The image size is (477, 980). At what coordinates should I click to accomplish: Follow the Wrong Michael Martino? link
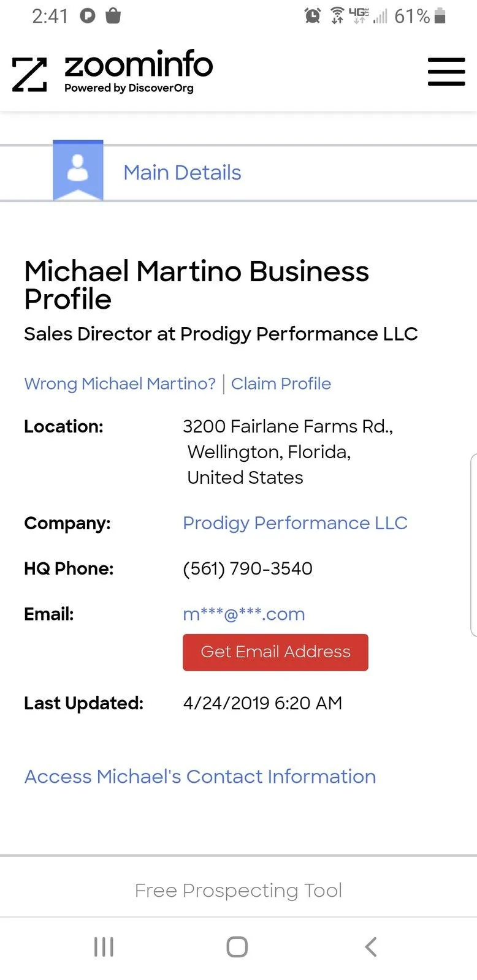(120, 383)
